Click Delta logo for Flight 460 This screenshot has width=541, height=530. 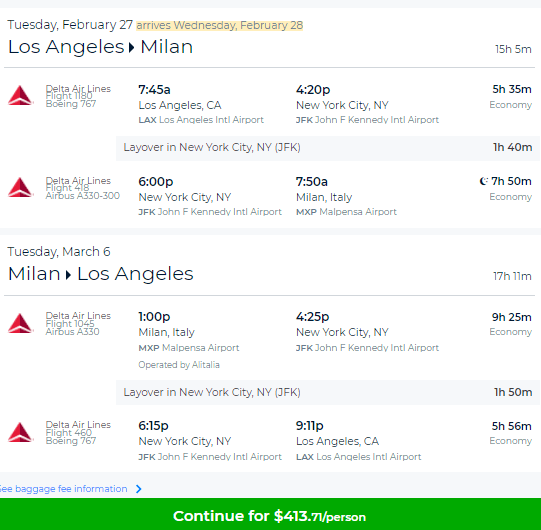tap(20, 432)
